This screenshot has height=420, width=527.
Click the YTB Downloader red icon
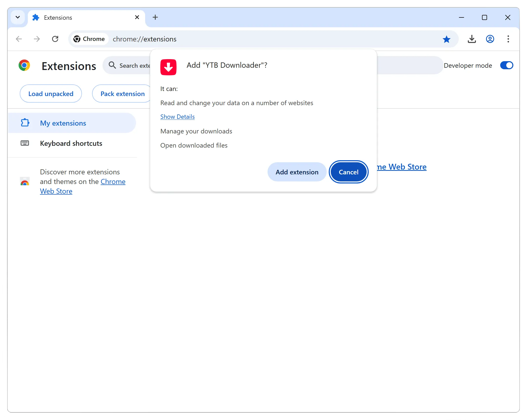pos(168,67)
